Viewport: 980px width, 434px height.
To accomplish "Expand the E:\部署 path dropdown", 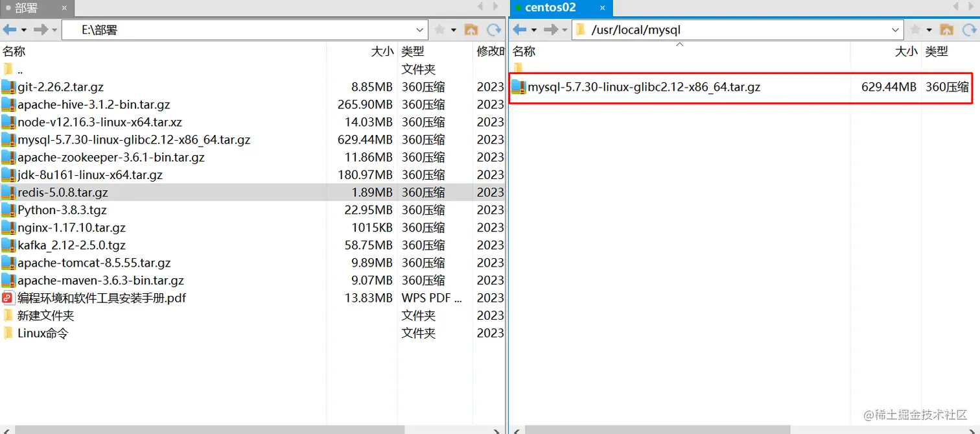I will 420,30.
